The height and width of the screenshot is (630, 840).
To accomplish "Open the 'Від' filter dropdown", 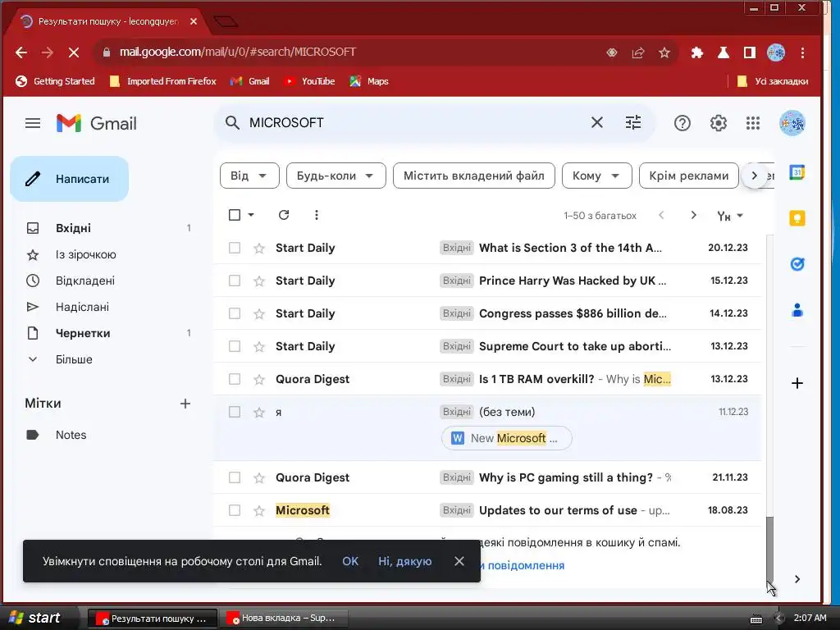I will pos(249,176).
